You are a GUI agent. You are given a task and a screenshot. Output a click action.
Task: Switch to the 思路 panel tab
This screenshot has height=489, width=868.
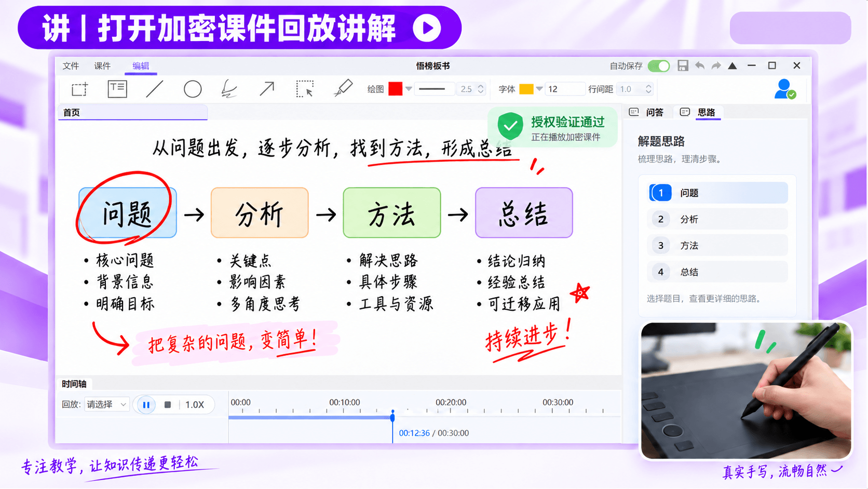[x=699, y=112]
